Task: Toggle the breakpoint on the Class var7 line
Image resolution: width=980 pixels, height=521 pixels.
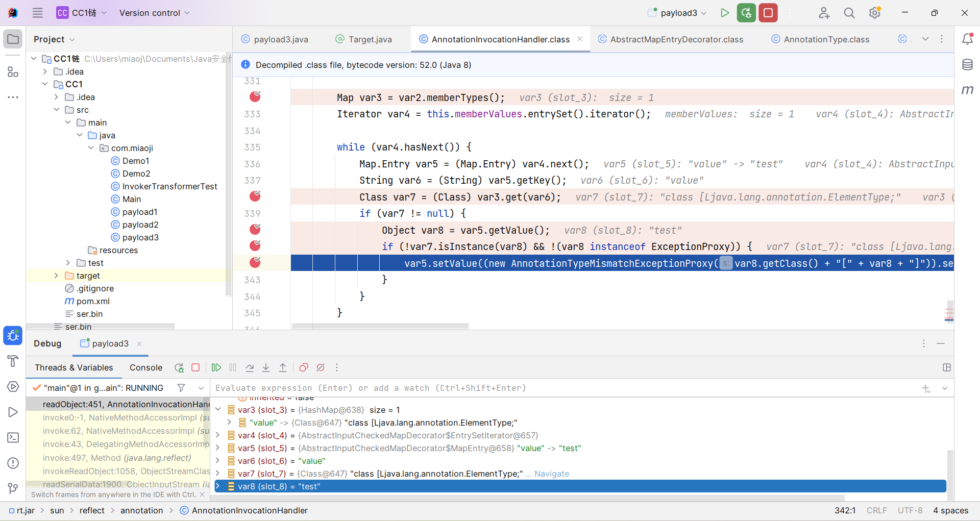Action: pos(255,196)
